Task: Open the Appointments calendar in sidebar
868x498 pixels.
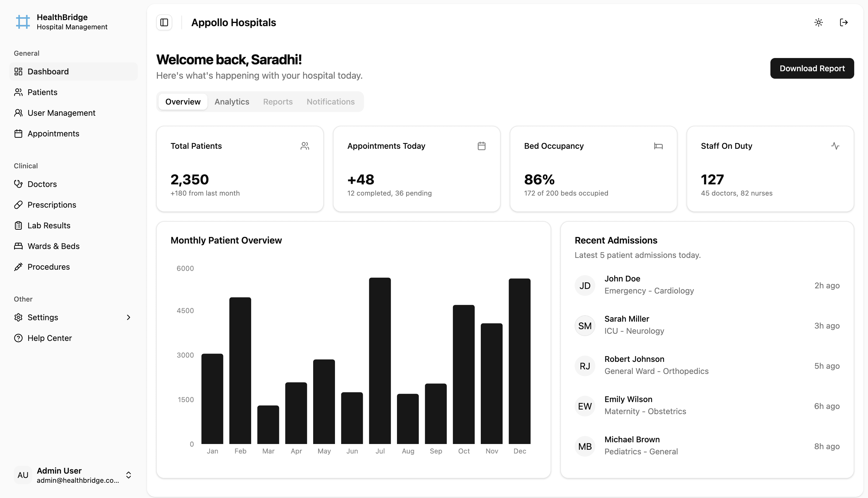Action: pyautogui.click(x=53, y=133)
